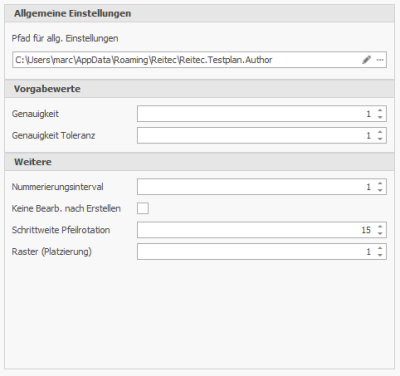Focus the Genauigkeit Toleranz input field
The width and height of the screenshot is (400, 376).
coord(262,136)
